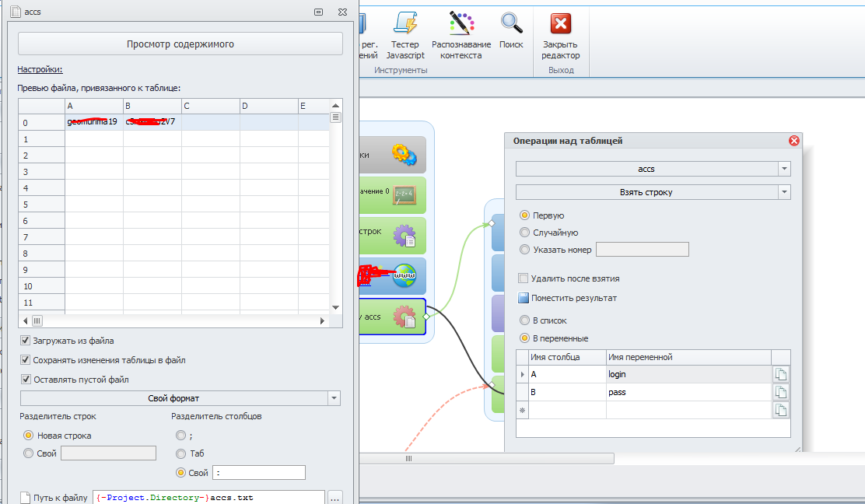Click column-name cell 'B' in variables table
The width and height of the screenshot is (865, 504).
[567, 392]
